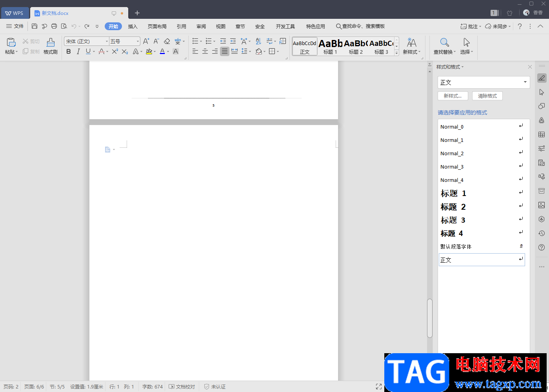
Task: Click the 查找命令、搜索模板 search box
Action: pyautogui.click(x=360, y=26)
